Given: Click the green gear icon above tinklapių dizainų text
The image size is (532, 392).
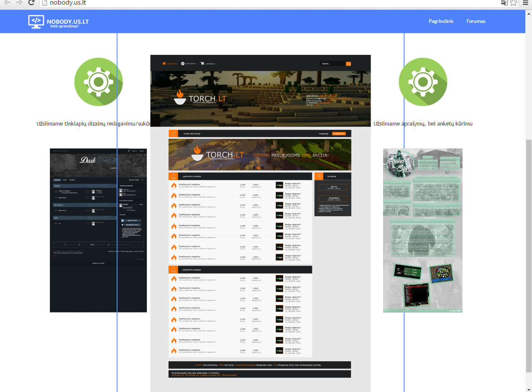Looking at the screenshot, I should pos(99,82).
